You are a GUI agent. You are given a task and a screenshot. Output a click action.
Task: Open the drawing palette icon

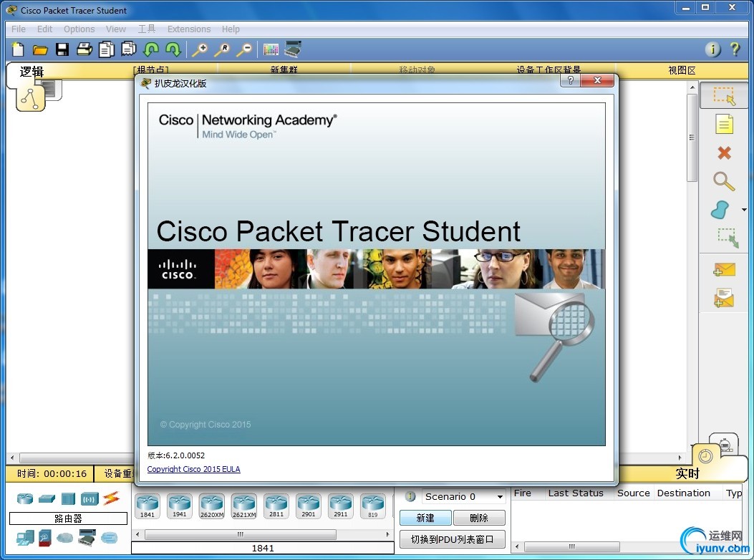pyautogui.click(x=271, y=49)
